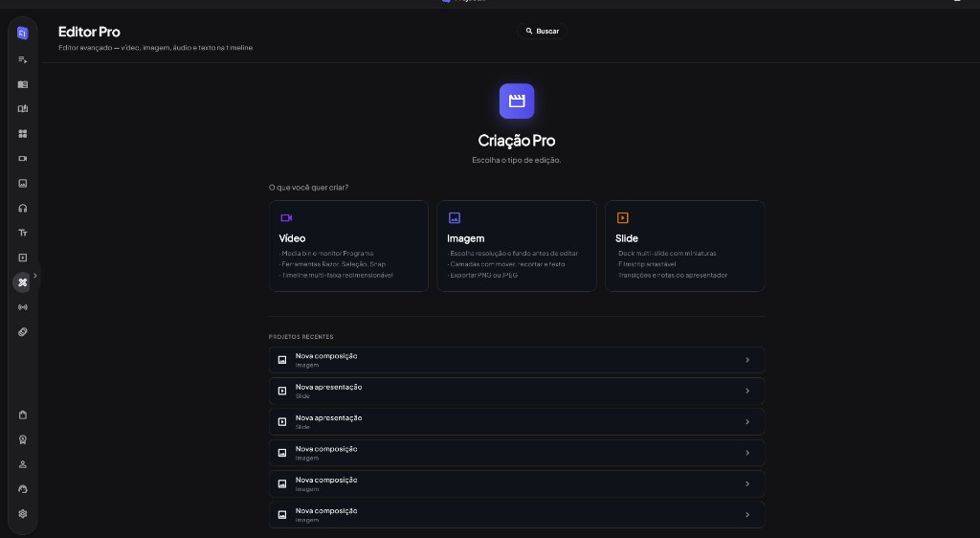Image resolution: width=980 pixels, height=538 pixels.
Task: Click 'Timeline multi-faixa redimensionável' text
Action: (336, 275)
